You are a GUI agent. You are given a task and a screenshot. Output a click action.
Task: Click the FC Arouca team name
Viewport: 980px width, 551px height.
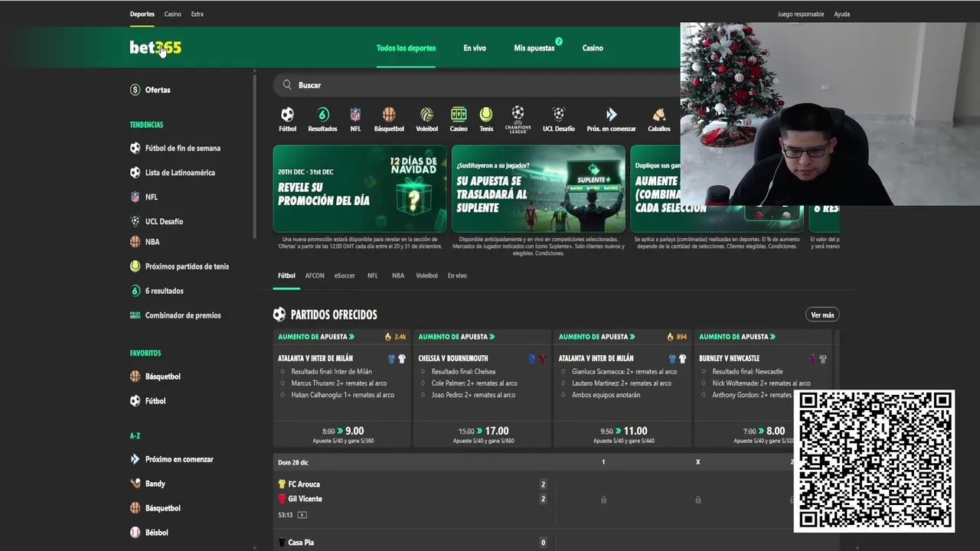(304, 484)
